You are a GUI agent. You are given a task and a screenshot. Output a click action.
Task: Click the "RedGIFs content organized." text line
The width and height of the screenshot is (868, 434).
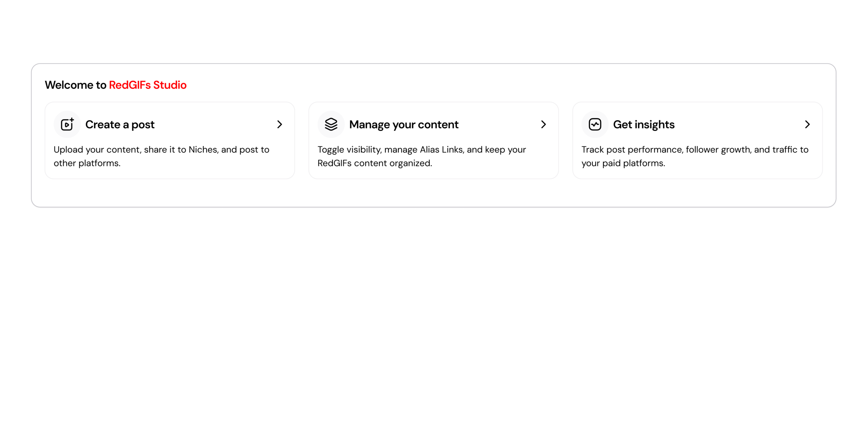pyautogui.click(x=374, y=163)
